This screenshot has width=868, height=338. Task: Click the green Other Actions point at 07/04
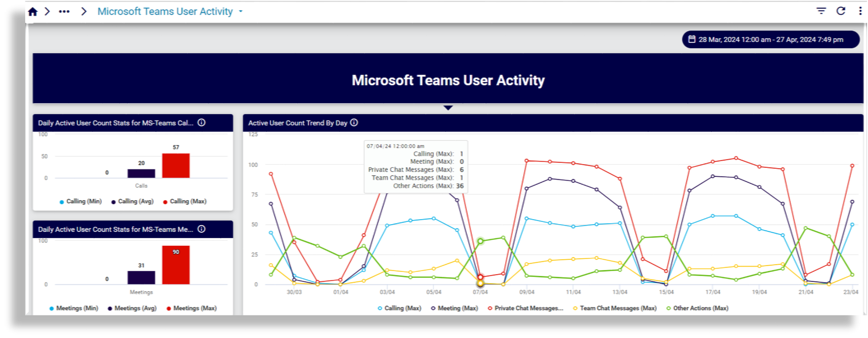(x=480, y=241)
